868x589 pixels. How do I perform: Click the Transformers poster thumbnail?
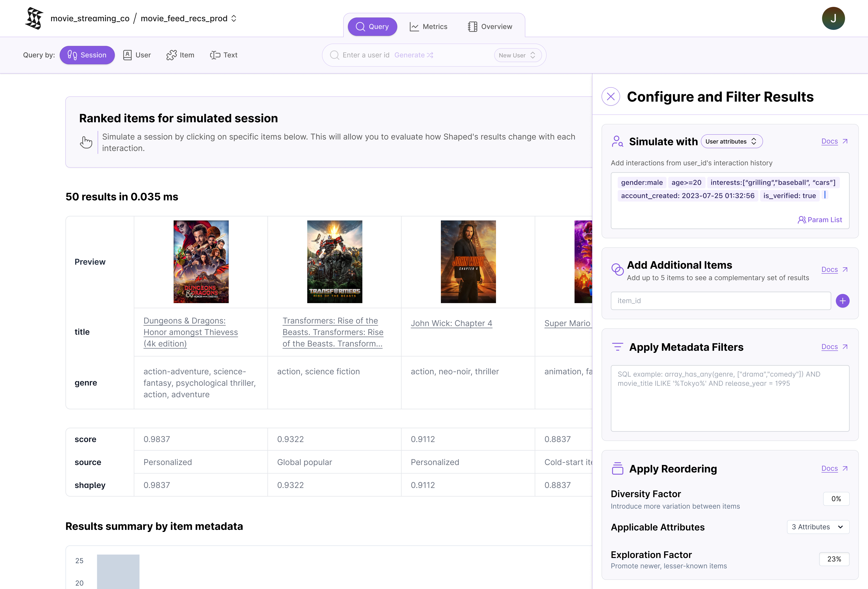(335, 261)
